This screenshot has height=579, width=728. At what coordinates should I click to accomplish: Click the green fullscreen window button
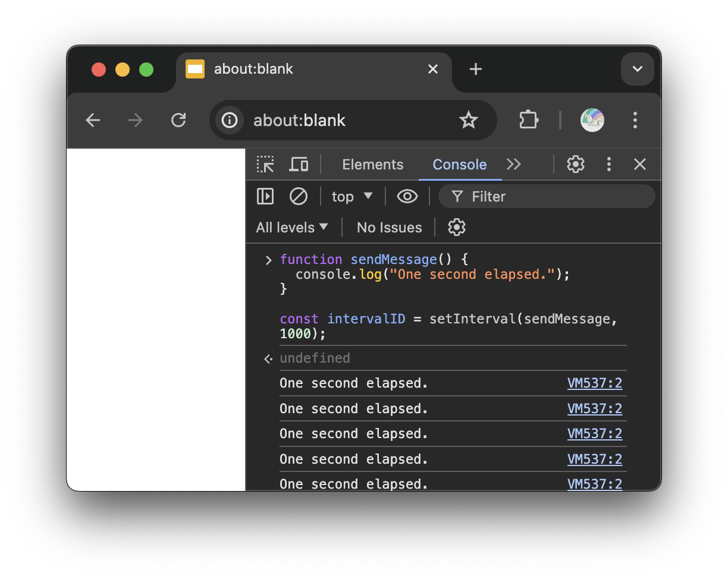(146, 70)
